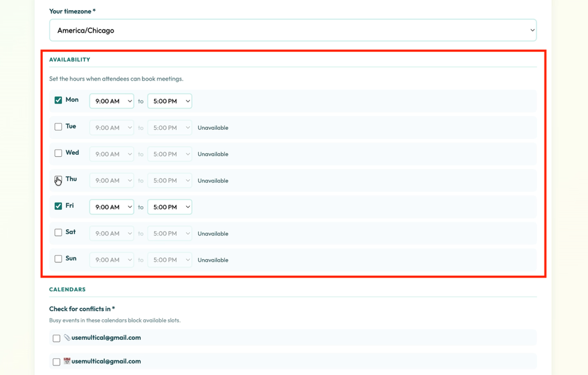The height and width of the screenshot is (375, 588).
Task: Check the first usemultical@gmail.com for conflicts
Action: (56, 337)
